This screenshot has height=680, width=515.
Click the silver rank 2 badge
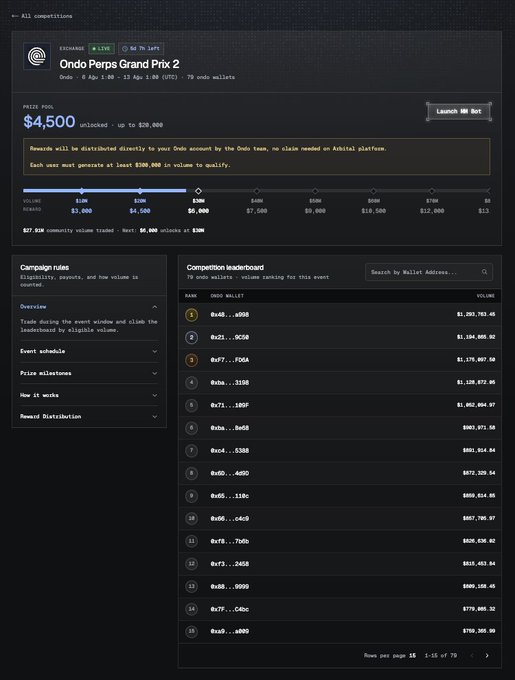(x=191, y=337)
